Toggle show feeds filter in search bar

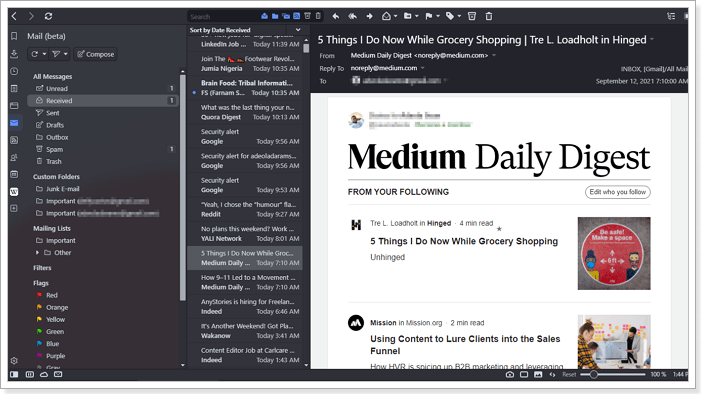[x=296, y=16]
